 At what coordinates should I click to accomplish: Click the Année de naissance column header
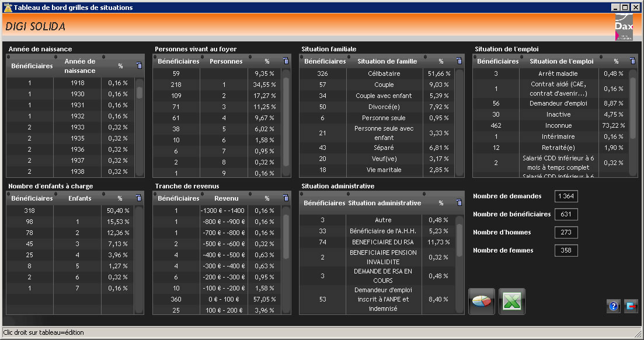click(x=79, y=65)
